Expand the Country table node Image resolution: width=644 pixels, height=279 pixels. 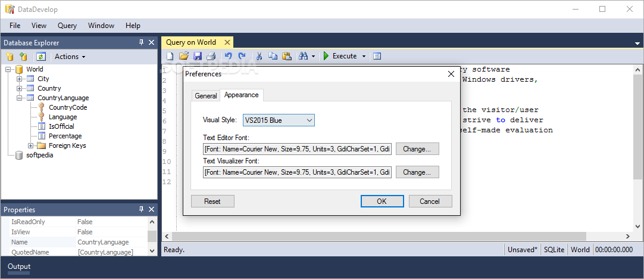pos(19,88)
